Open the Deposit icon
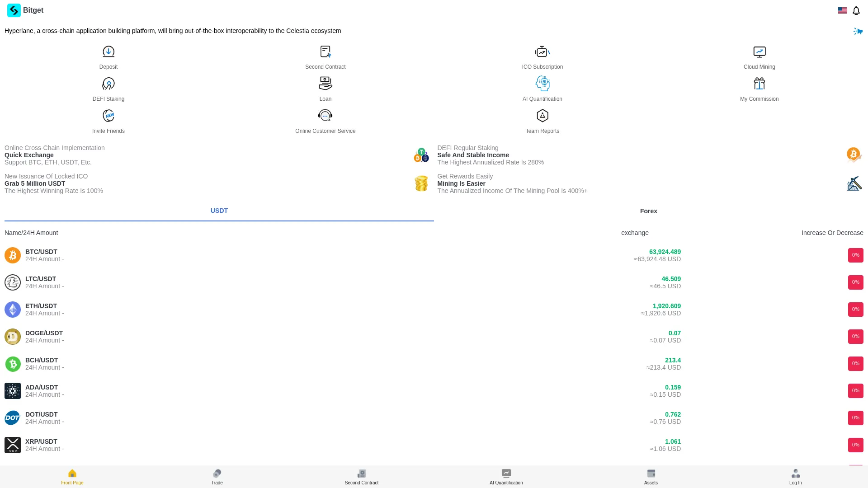This screenshot has height=488, width=868. point(108,52)
